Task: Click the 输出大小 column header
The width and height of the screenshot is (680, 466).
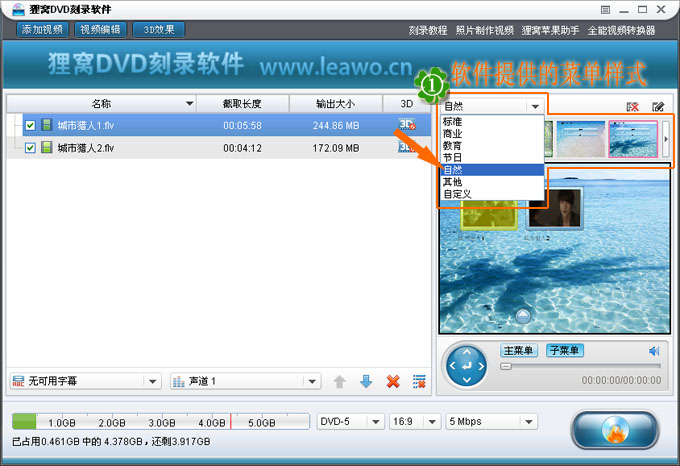Action: (x=336, y=104)
